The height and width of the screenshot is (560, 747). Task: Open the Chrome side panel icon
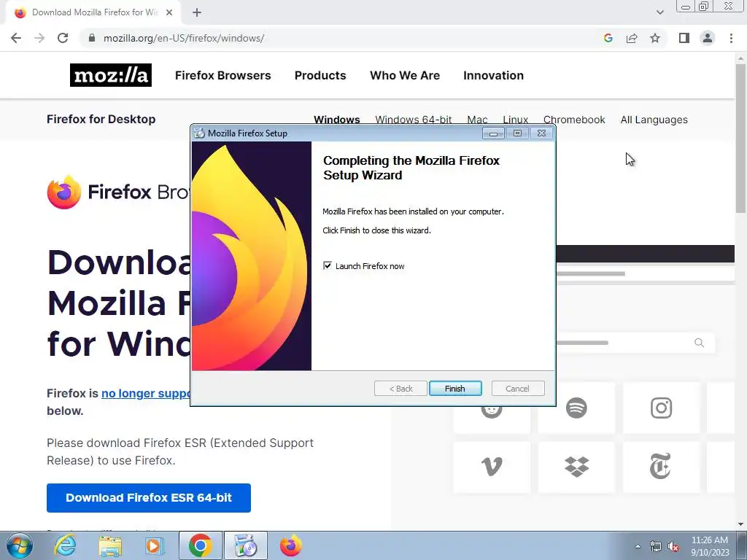pos(684,38)
